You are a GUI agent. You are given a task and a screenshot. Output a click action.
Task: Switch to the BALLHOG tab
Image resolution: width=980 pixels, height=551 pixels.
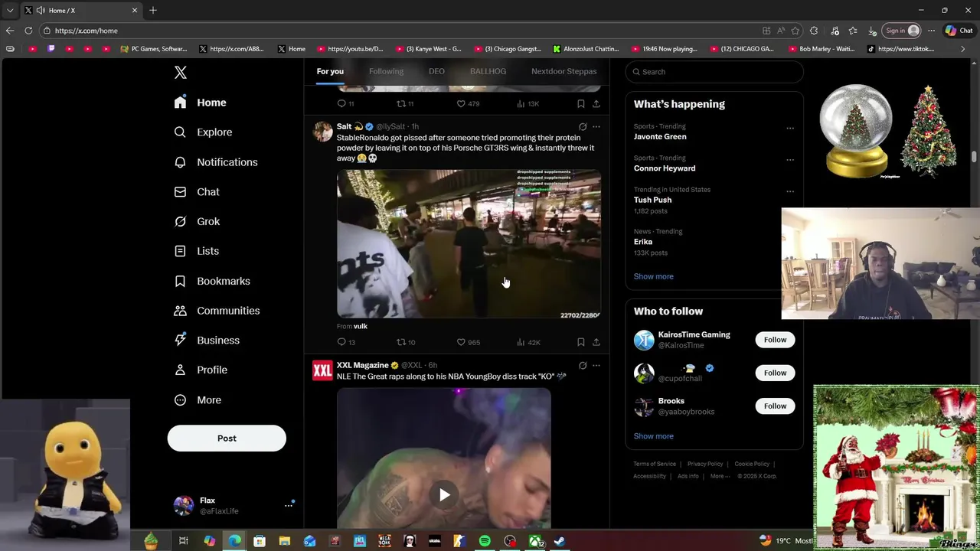[x=488, y=71]
